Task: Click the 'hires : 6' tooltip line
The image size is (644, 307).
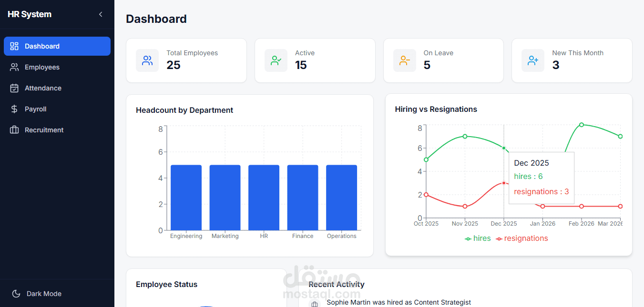Action: click(x=528, y=177)
